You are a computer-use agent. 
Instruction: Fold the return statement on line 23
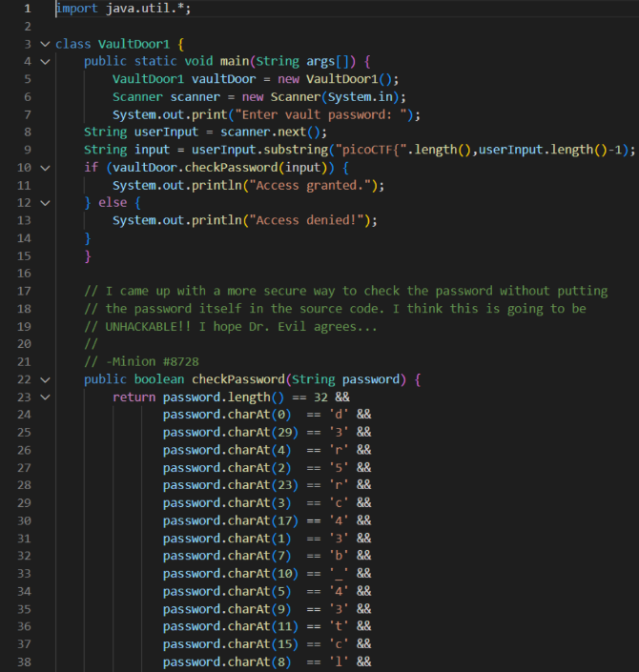click(45, 397)
